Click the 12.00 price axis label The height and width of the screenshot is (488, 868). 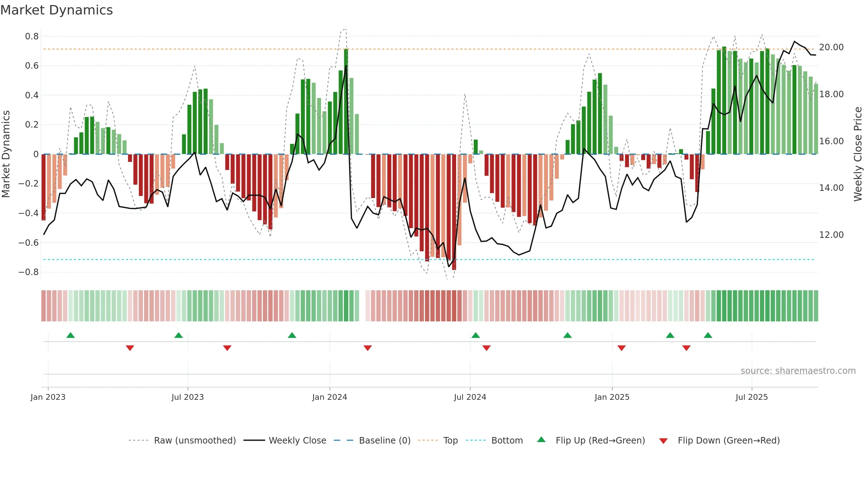pos(831,235)
